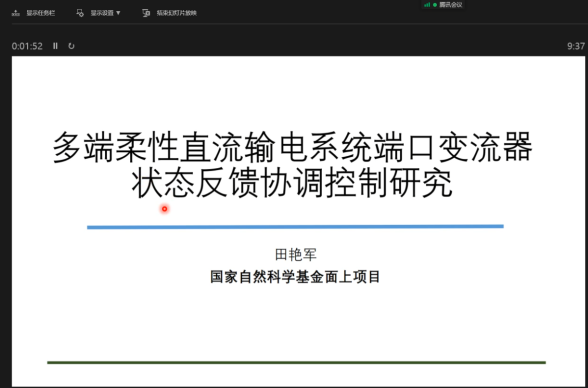Image resolution: width=588 pixels, height=388 pixels.
Task: Click the subtitle 国家自然科学基金面上项目
Action: tap(295, 277)
